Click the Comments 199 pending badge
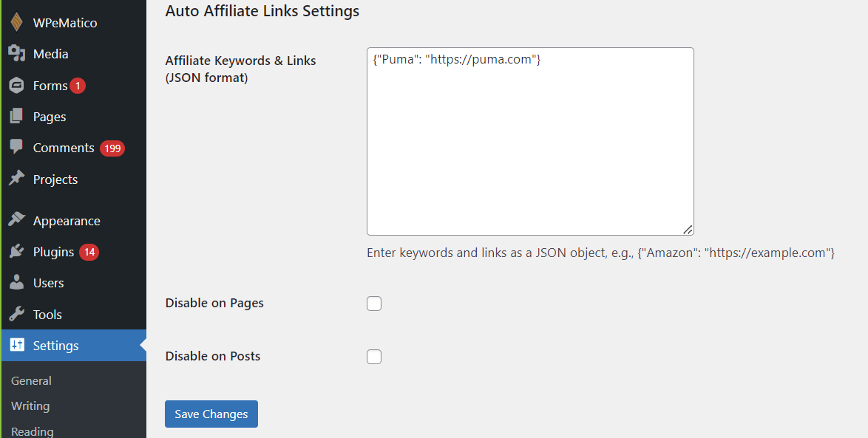The width and height of the screenshot is (868, 438). pyautogui.click(x=112, y=148)
